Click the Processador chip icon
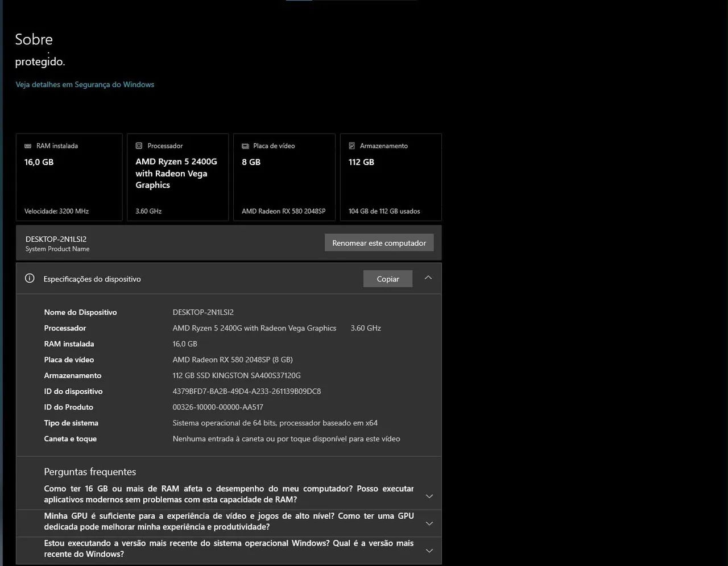Viewport: 728px width, 566px height. click(139, 146)
